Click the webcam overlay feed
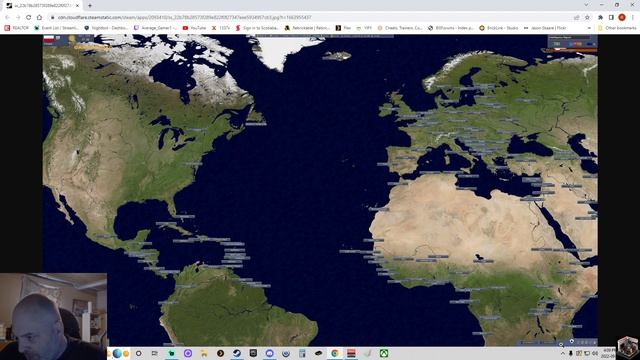The image size is (640, 360). click(x=53, y=316)
